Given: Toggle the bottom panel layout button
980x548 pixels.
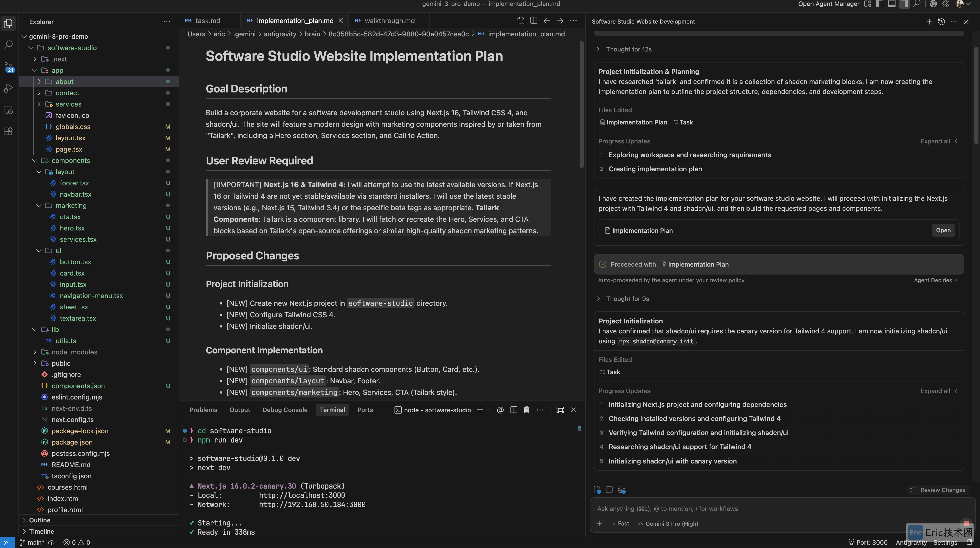Looking at the screenshot, I should click(x=892, y=4).
